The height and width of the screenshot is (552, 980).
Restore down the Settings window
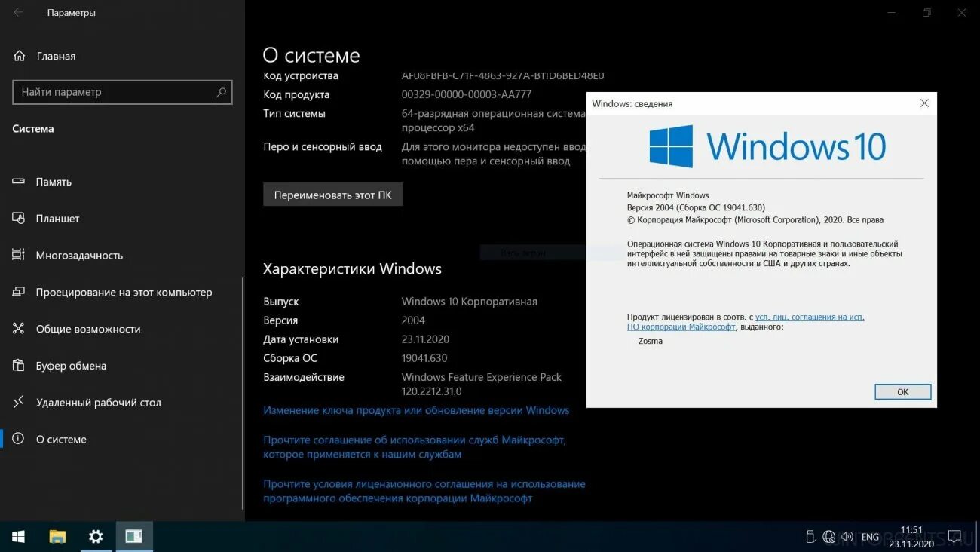pos(926,12)
